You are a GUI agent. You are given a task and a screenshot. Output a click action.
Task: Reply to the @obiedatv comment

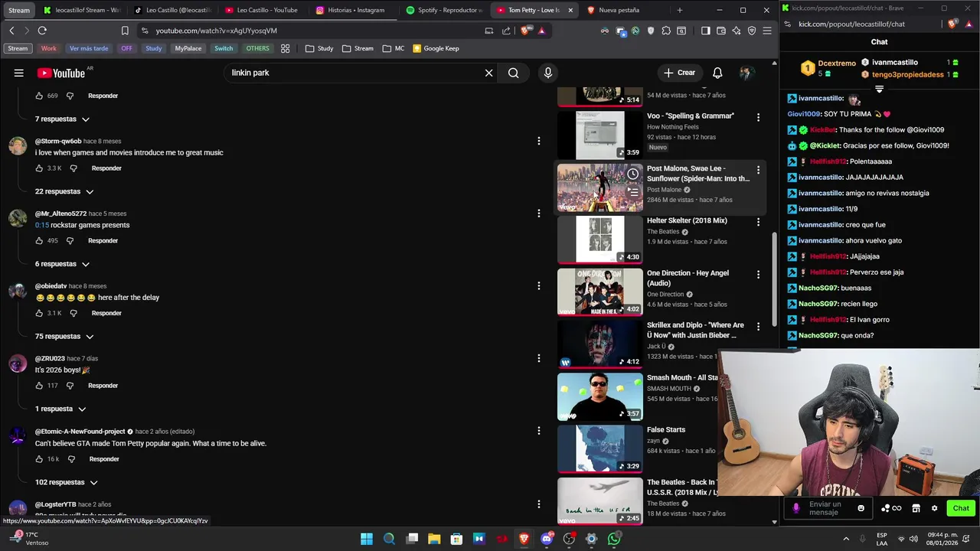point(106,313)
